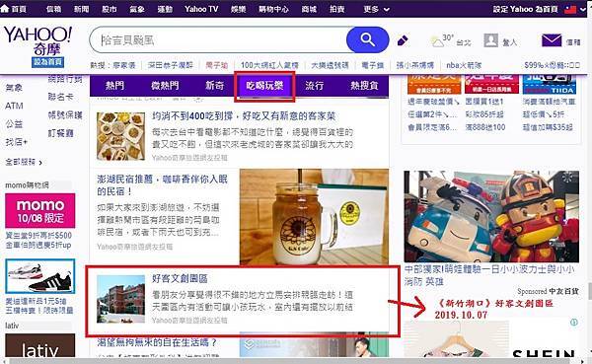This screenshot has width=592, height=364.
Task: Click the magnifier search button
Action: 367,39
